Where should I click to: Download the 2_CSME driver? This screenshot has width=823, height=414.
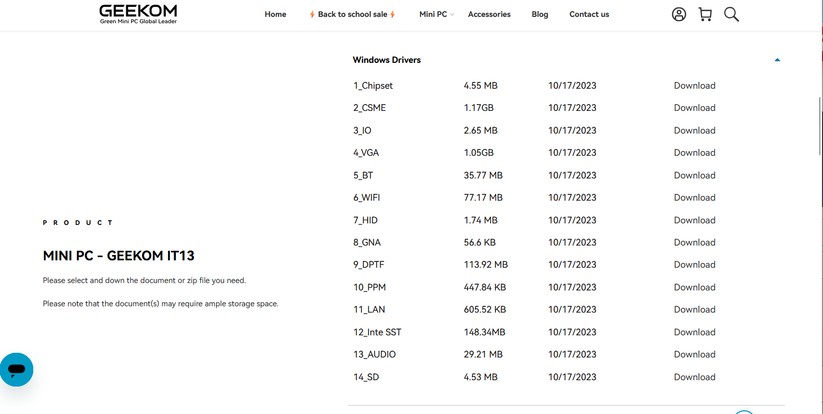pos(694,108)
